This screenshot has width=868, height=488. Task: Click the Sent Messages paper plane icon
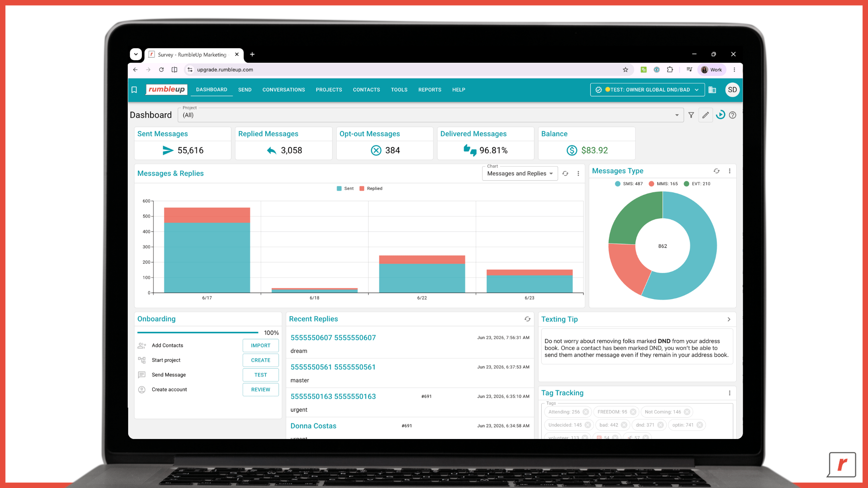[168, 151]
